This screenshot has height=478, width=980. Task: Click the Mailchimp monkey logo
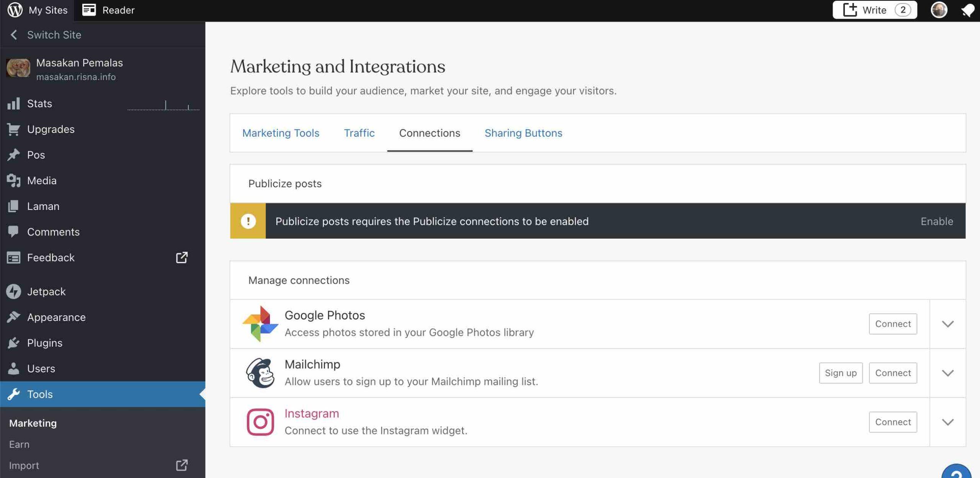tap(260, 373)
